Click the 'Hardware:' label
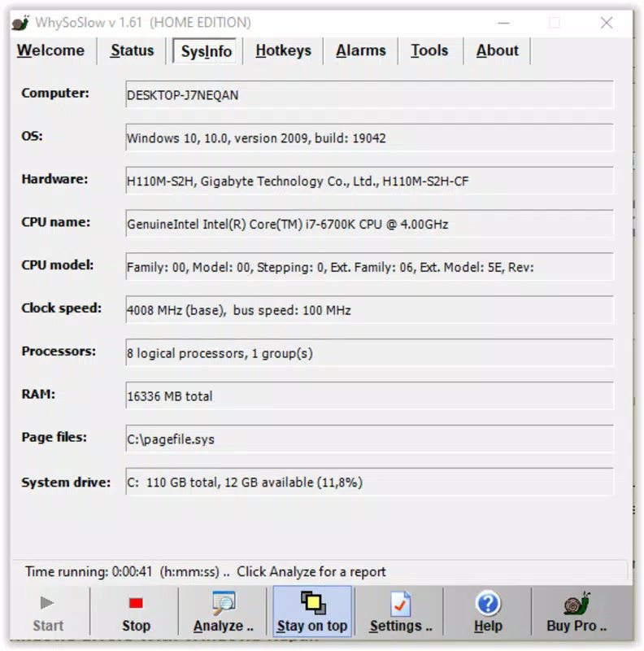Image resolution: width=644 pixels, height=651 pixels. tap(54, 179)
